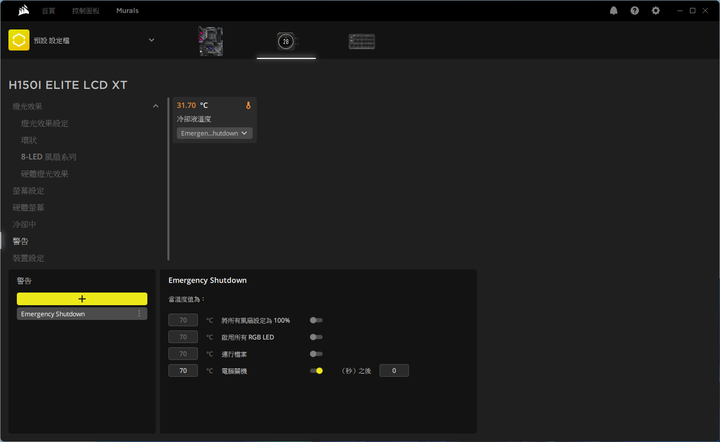The image size is (720, 442).
Task: Click the H150I ELITE LCD XT title
Action: pyautogui.click(x=68, y=85)
